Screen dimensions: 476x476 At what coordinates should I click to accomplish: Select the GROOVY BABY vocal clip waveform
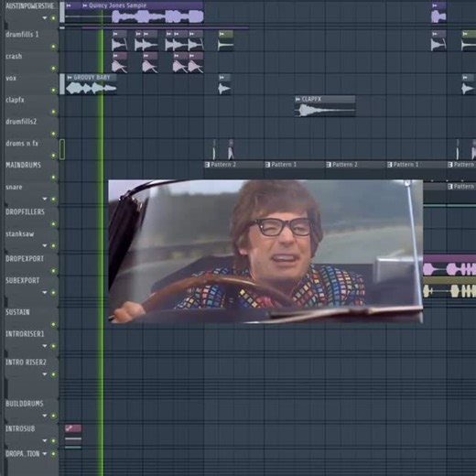[91, 88]
